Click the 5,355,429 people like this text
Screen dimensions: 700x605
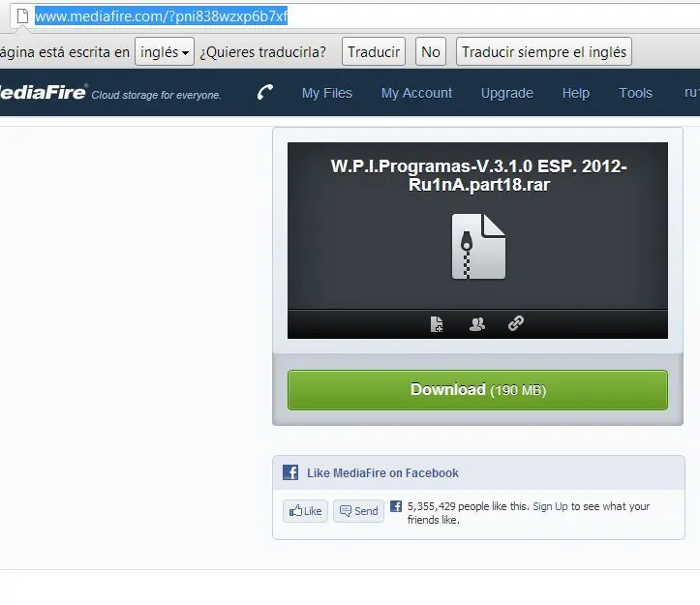coord(468,506)
